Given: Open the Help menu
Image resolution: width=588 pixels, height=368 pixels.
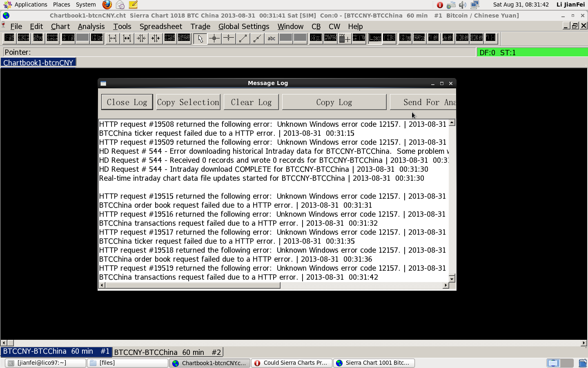Looking at the screenshot, I should point(355,26).
